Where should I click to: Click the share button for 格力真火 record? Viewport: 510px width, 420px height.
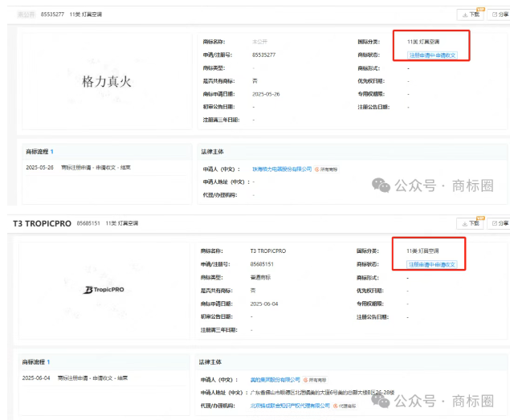499,14
